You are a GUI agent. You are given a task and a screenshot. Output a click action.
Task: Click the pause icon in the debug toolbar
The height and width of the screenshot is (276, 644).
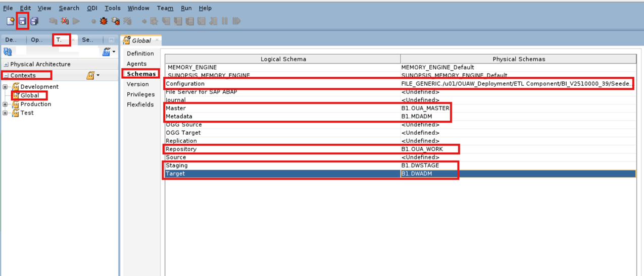coord(225,21)
